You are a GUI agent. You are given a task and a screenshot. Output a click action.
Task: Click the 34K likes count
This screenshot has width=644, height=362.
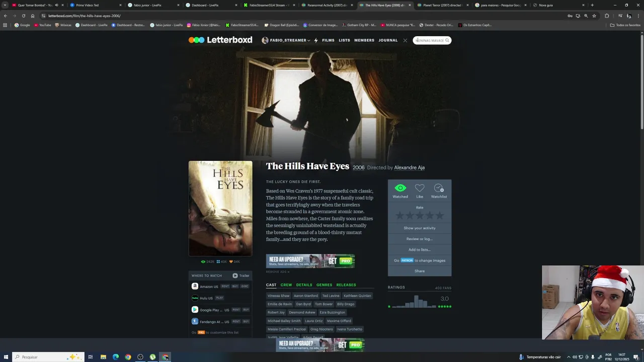[x=234, y=261]
